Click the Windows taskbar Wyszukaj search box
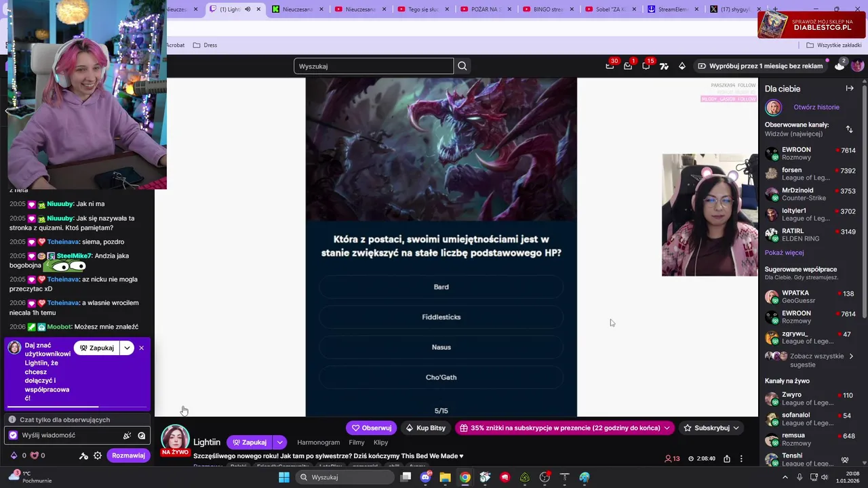The height and width of the screenshot is (488, 868). (x=344, y=477)
